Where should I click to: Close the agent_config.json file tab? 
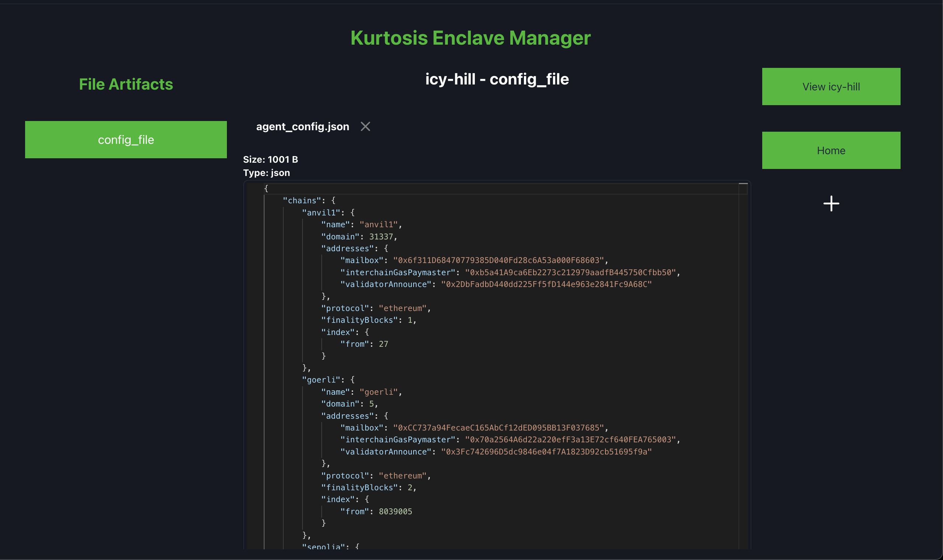pyautogui.click(x=365, y=127)
